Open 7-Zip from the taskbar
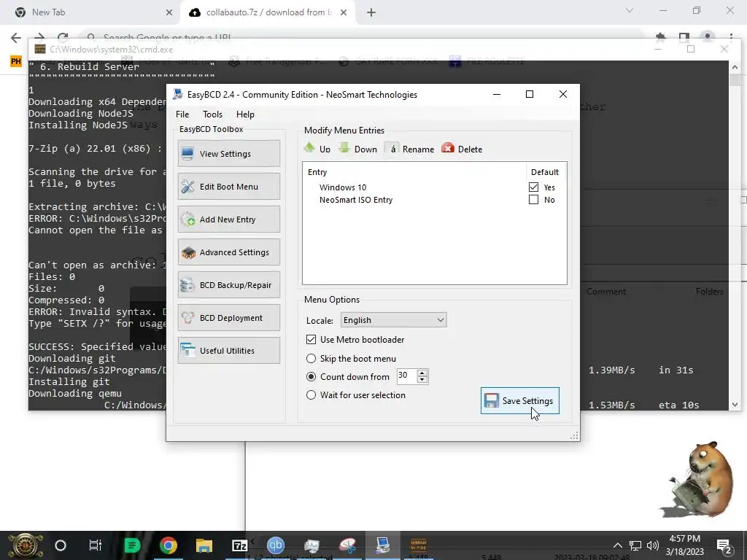Viewport: 747px width, 560px height. pos(239,545)
